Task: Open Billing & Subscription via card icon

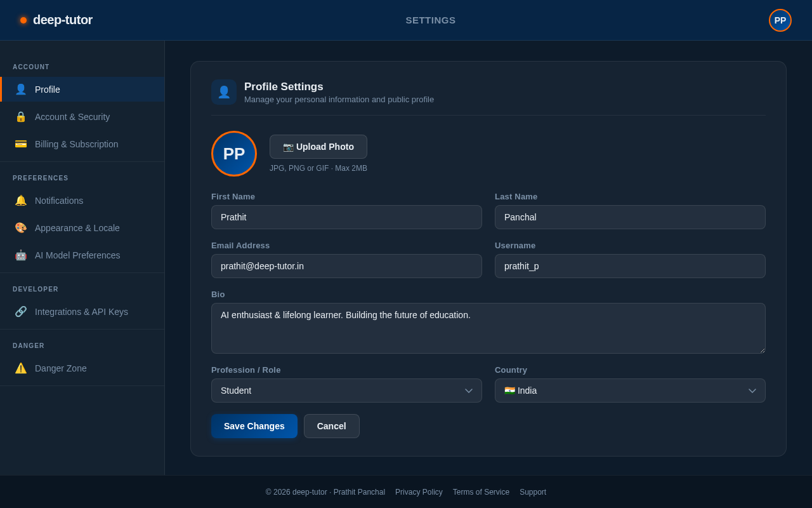Action: [x=21, y=144]
